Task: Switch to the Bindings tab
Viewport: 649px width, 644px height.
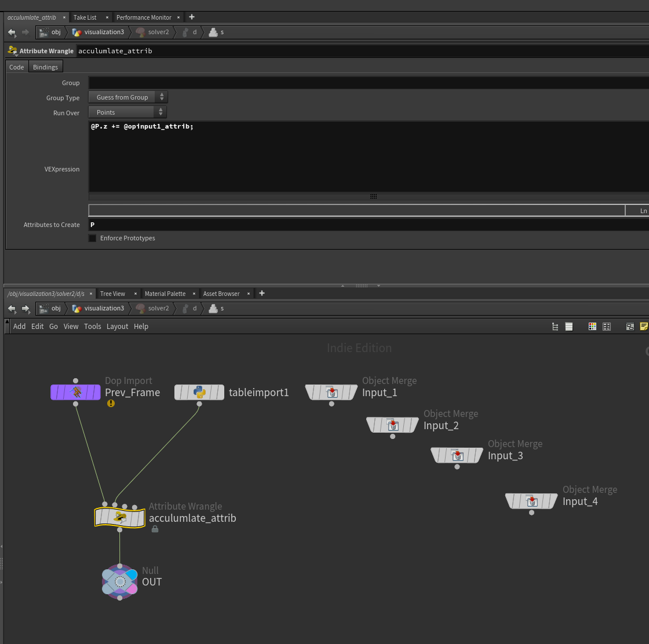Action: click(46, 67)
